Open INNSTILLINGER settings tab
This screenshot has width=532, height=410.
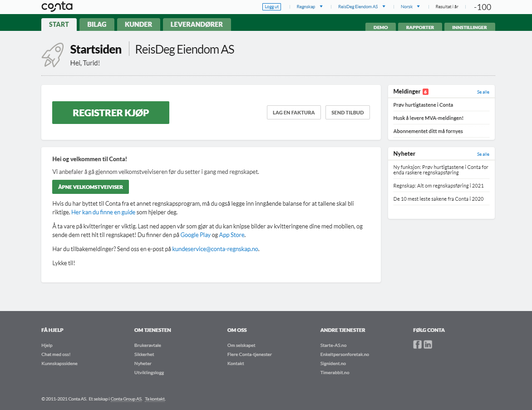coord(469,27)
